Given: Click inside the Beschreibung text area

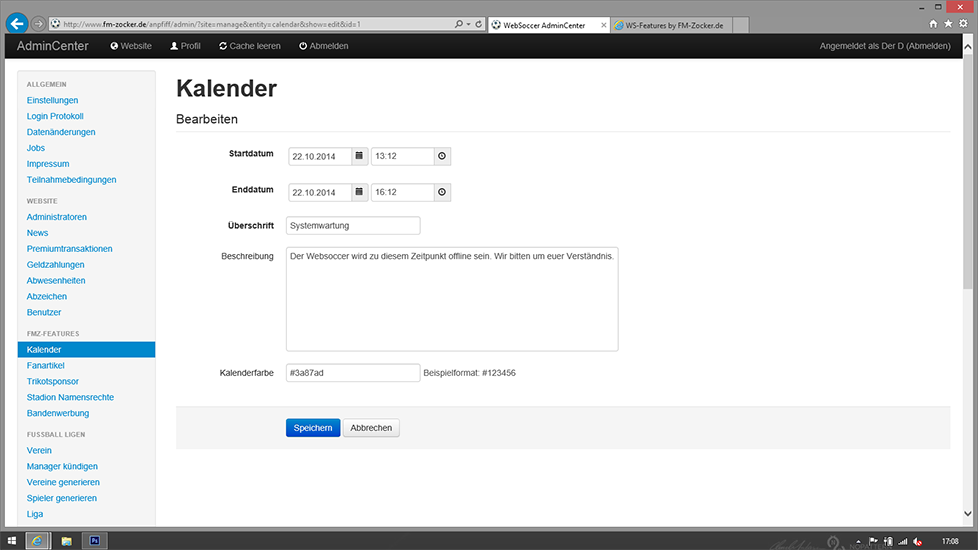Looking at the screenshot, I should 452,300.
